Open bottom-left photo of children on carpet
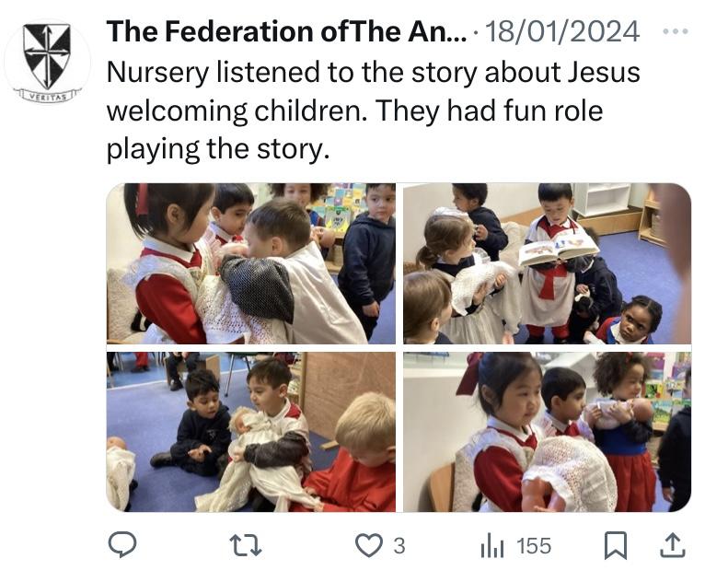The height and width of the screenshot is (582, 728). tap(251, 432)
